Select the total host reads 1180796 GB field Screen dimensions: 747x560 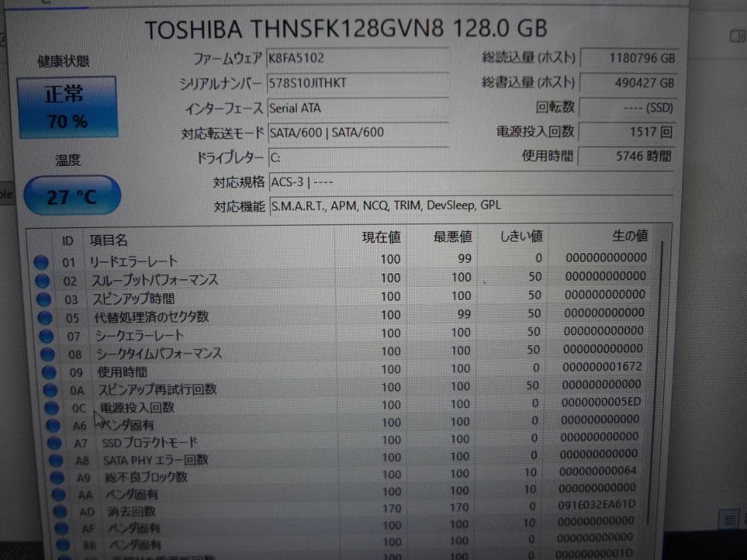coord(629,58)
